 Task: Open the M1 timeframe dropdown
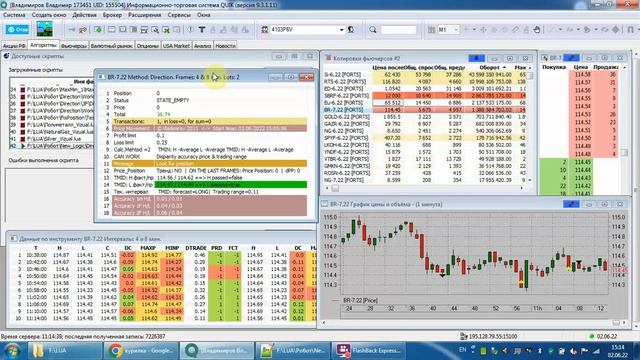[x=456, y=30]
